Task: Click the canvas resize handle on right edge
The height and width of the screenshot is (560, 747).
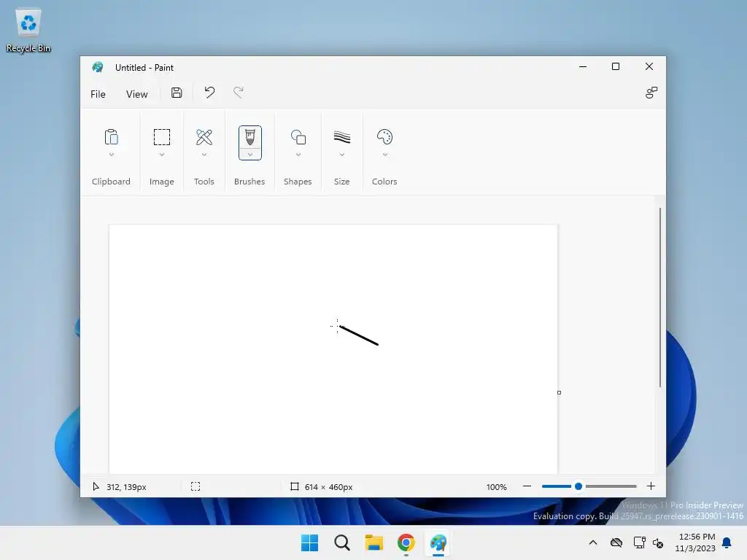Action: (x=559, y=393)
